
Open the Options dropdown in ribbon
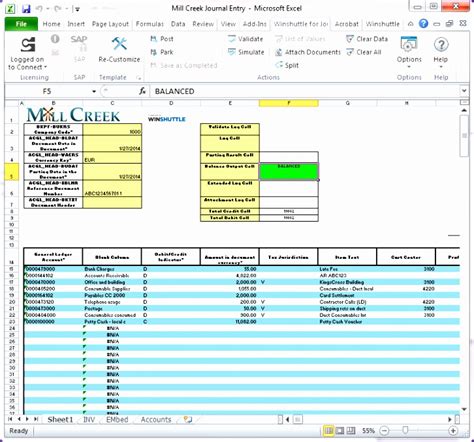[409, 52]
